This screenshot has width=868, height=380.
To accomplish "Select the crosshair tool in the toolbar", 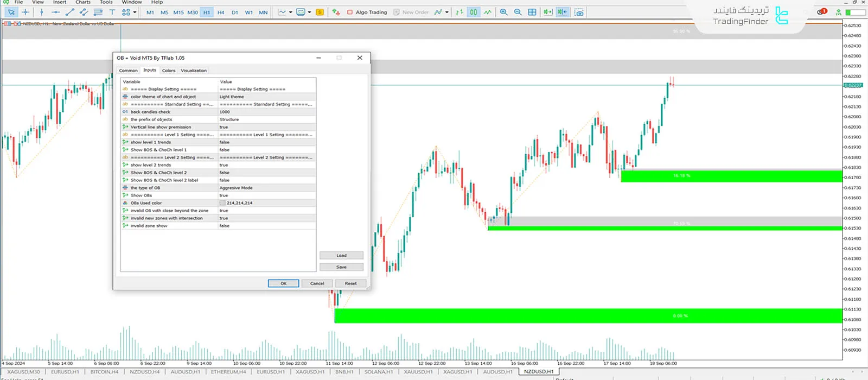I will tap(25, 12).
